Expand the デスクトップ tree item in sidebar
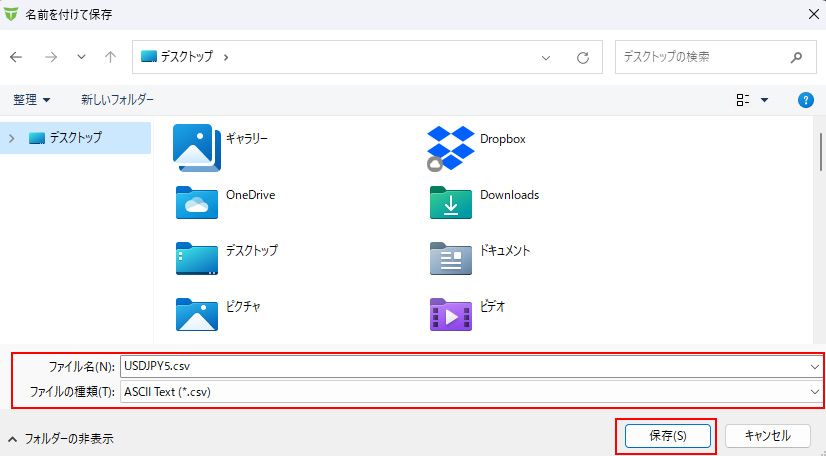 [12, 138]
